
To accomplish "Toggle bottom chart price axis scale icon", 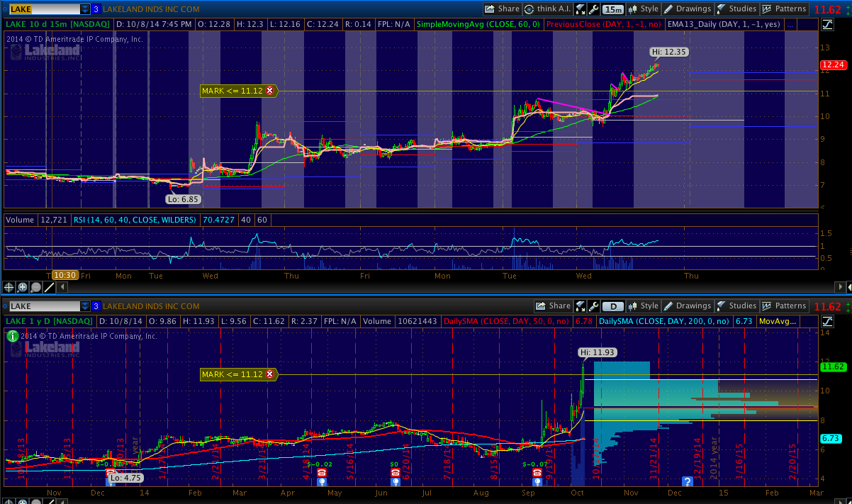I will click(x=827, y=322).
